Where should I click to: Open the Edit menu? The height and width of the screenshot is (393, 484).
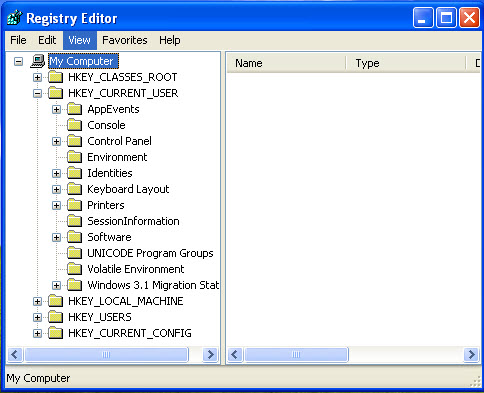coord(47,40)
